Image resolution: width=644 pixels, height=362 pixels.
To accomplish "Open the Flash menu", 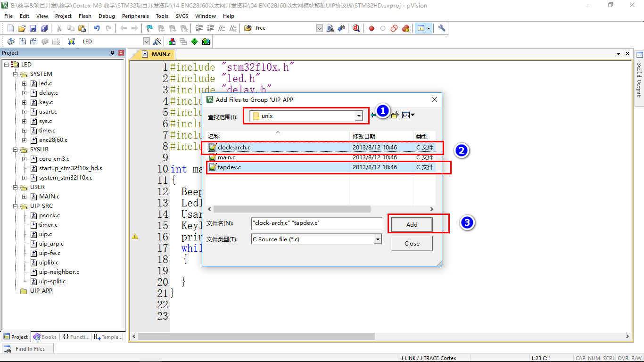I will [85, 16].
